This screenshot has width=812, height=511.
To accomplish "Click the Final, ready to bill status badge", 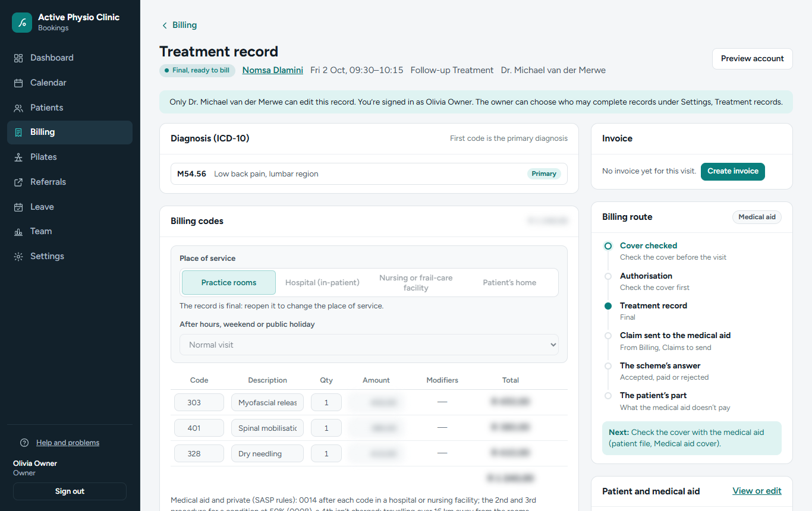I will (197, 71).
